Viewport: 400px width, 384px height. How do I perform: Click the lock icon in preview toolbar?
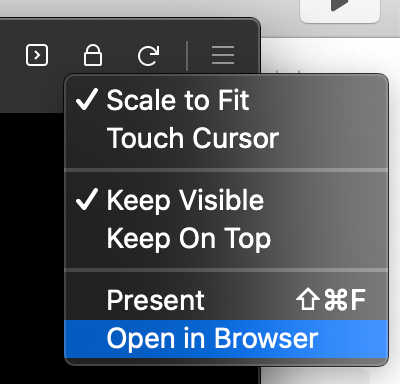[x=93, y=55]
